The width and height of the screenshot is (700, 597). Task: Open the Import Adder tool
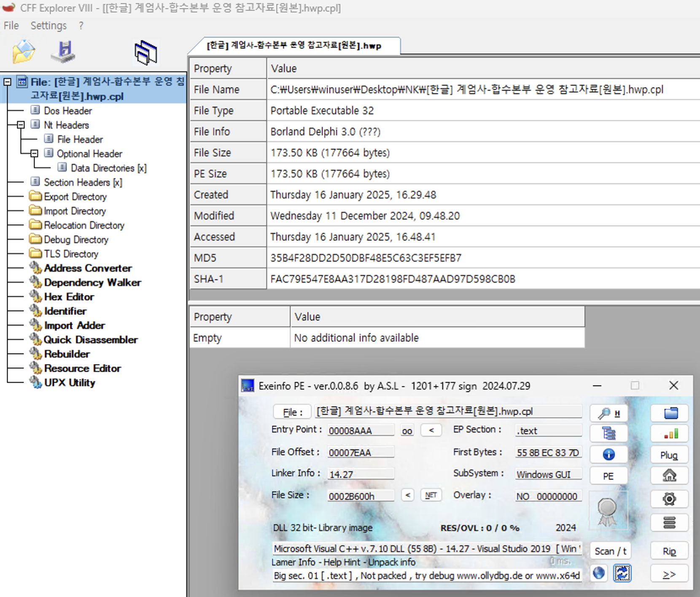point(74,325)
